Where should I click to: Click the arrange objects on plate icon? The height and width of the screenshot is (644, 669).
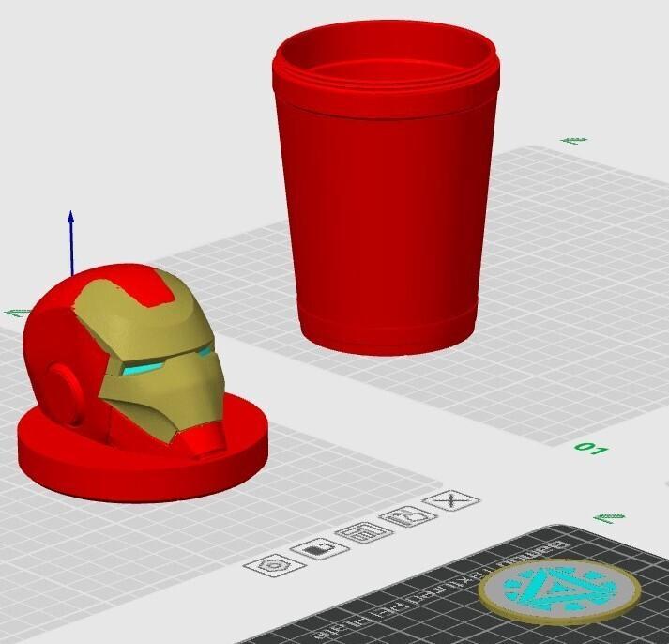(x=363, y=532)
